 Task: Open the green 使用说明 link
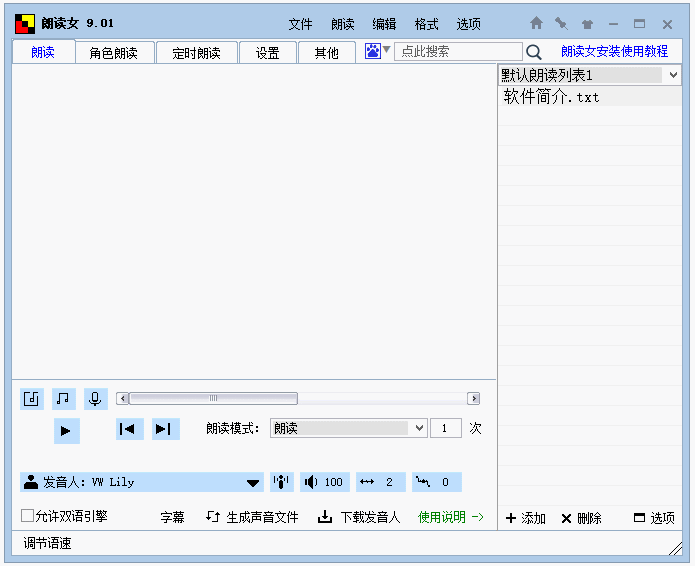pyautogui.click(x=450, y=517)
